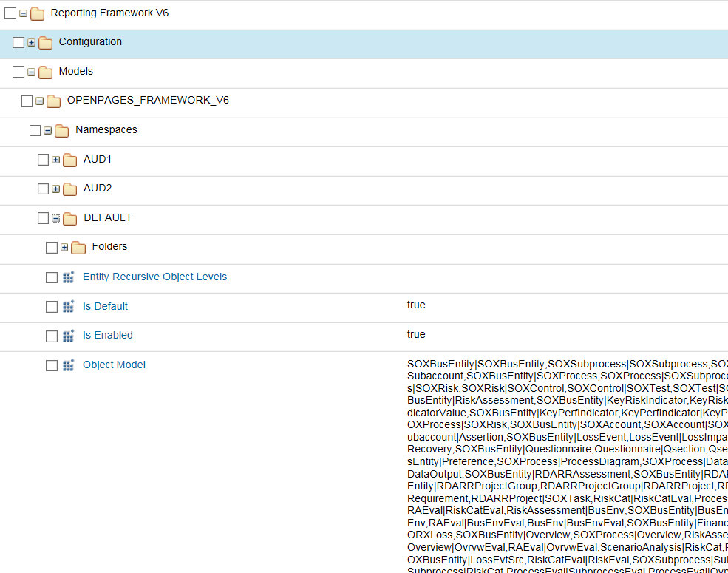Select the Namespaces folder label
Screen dimensions: 728x573
point(106,129)
